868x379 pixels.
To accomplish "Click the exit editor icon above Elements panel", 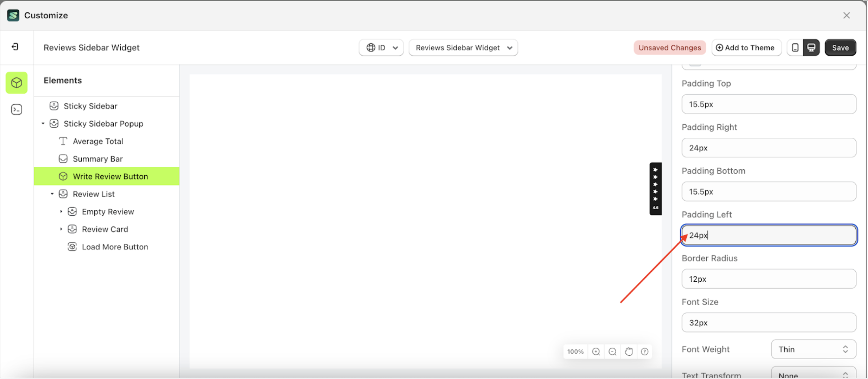I will pyautogui.click(x=14, y=47).
